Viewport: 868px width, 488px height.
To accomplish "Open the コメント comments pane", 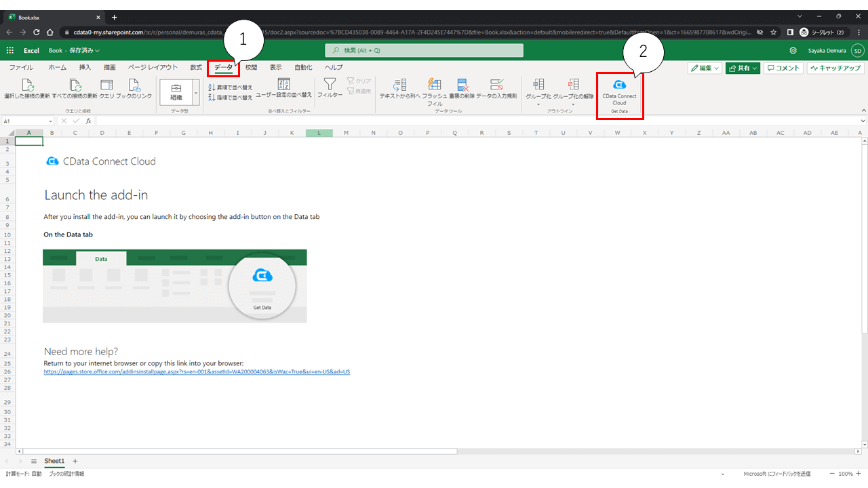I will [x=783, y=68].
